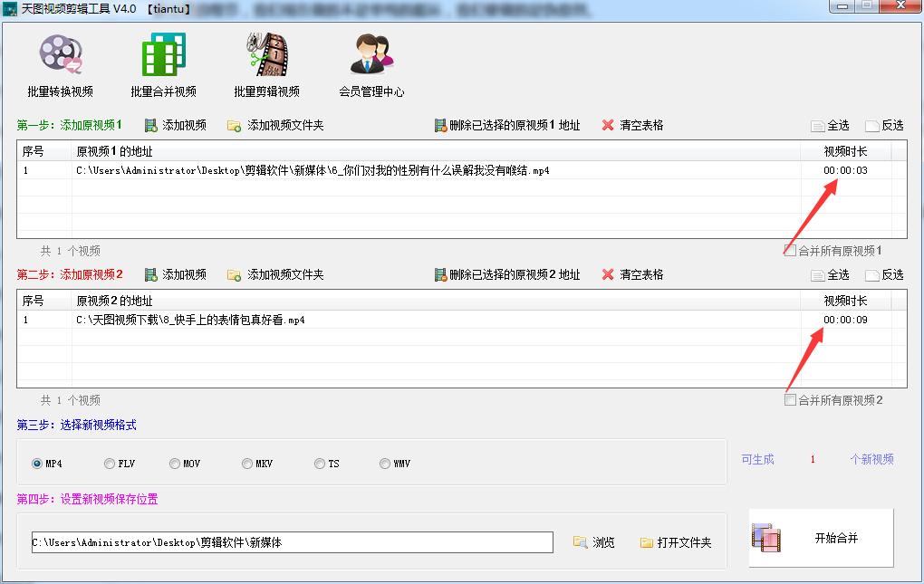Click the 浏览 button for save location
This screenshot has width=924, height=584.
pos(594,542)
